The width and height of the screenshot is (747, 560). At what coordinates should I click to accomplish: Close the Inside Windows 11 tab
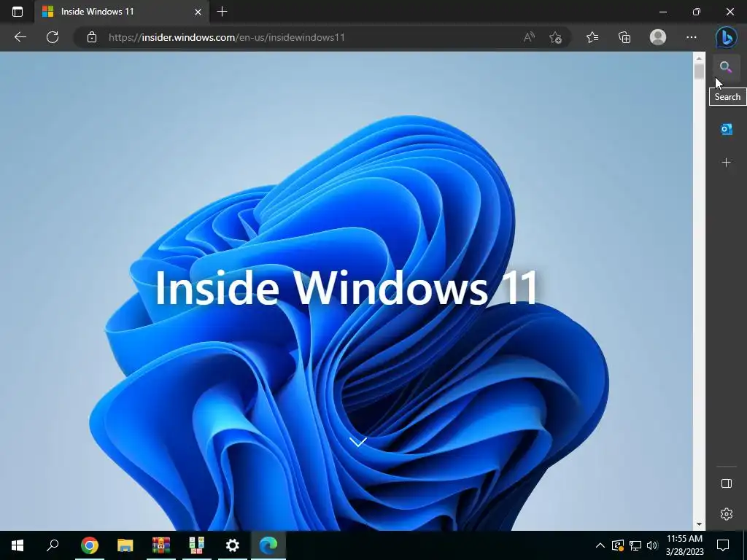[198, 12]
